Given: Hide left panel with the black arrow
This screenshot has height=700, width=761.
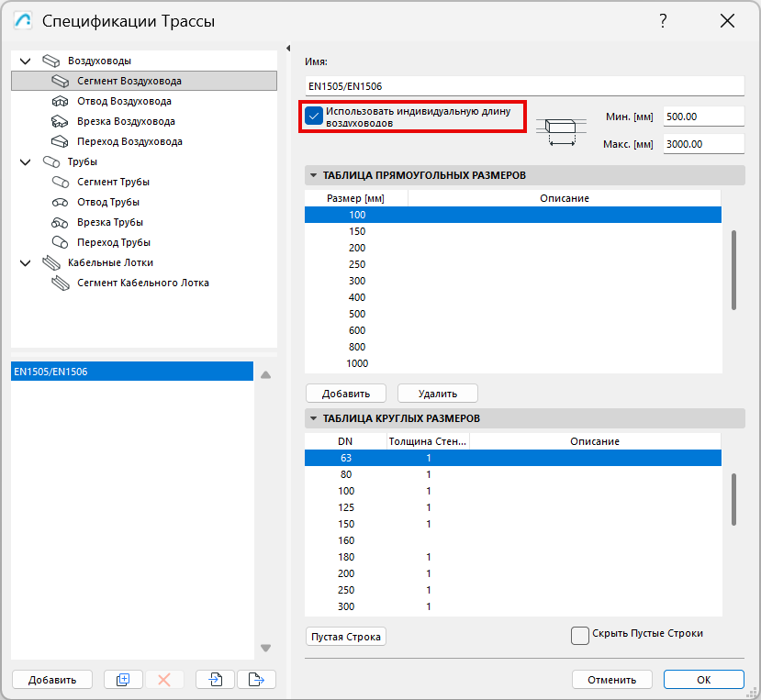Looking at the screenshot, I should pos(288,48).
